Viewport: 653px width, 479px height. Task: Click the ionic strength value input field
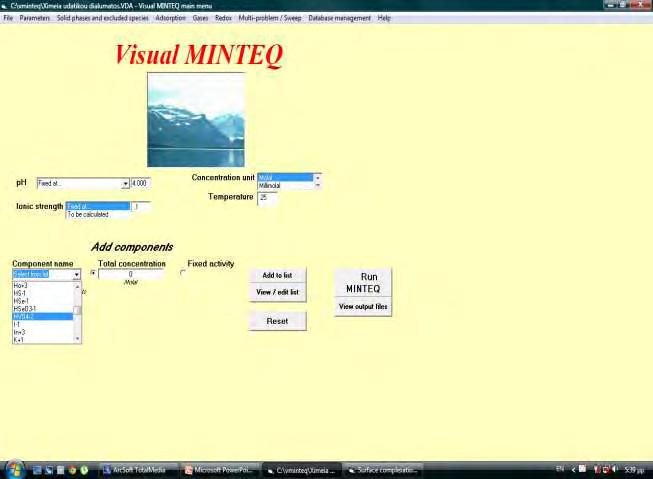pyautogui.click(x=141, y=206)
